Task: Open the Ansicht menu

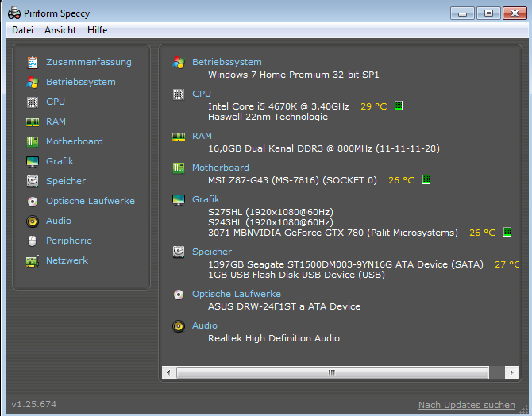Action: click(60, 30)
